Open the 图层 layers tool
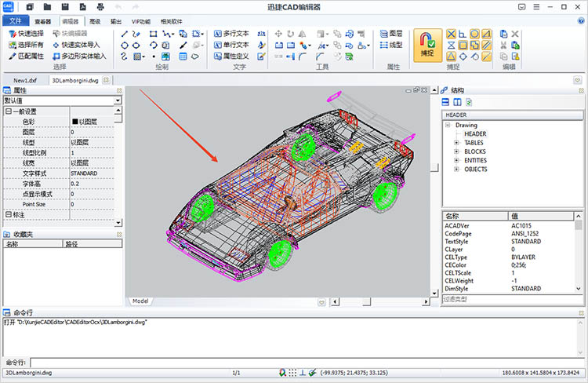 [390, 35]
